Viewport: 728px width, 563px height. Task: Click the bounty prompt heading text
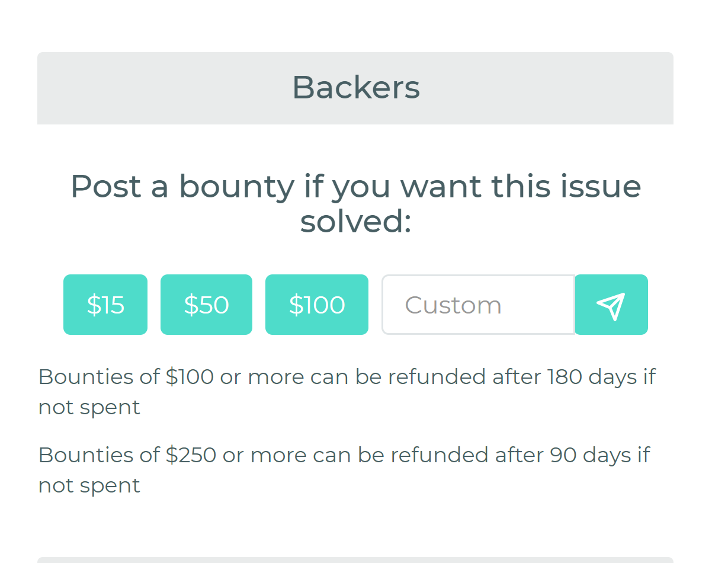point(355,204)
